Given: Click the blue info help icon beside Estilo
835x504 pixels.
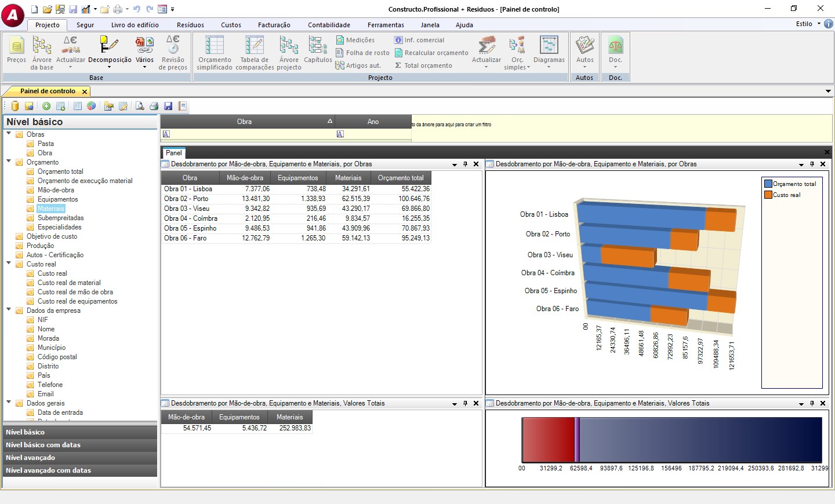Looking at the screenshot, I should point(829,24).
